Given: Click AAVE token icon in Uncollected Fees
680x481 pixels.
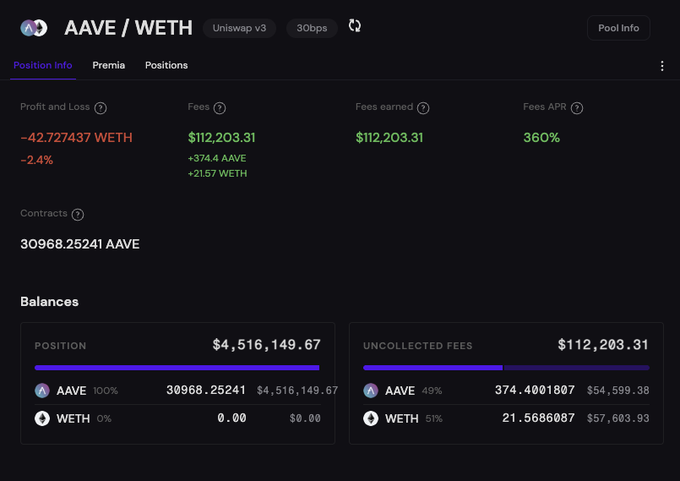Looking at the screenshot, I should point(371,391).
